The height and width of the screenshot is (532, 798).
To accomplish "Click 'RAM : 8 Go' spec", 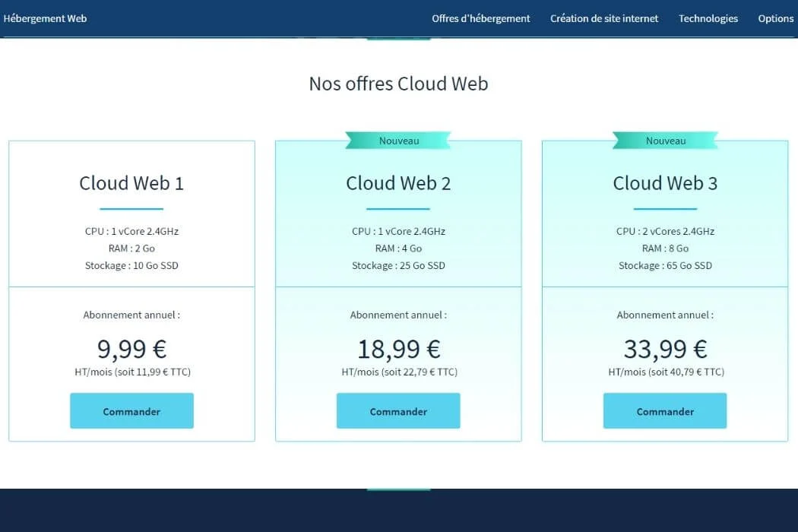I will [x=665, y=249].
